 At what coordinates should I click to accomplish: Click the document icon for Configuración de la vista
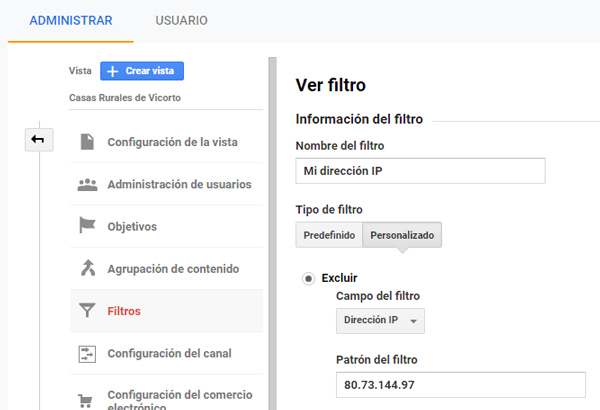[x=87, y=142]
